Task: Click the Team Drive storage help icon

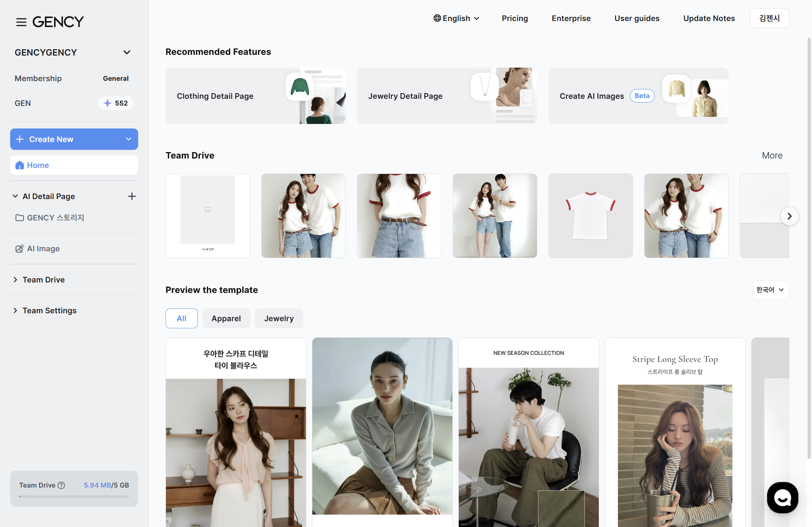Action: pyautogui.click(x=62, y=485)
